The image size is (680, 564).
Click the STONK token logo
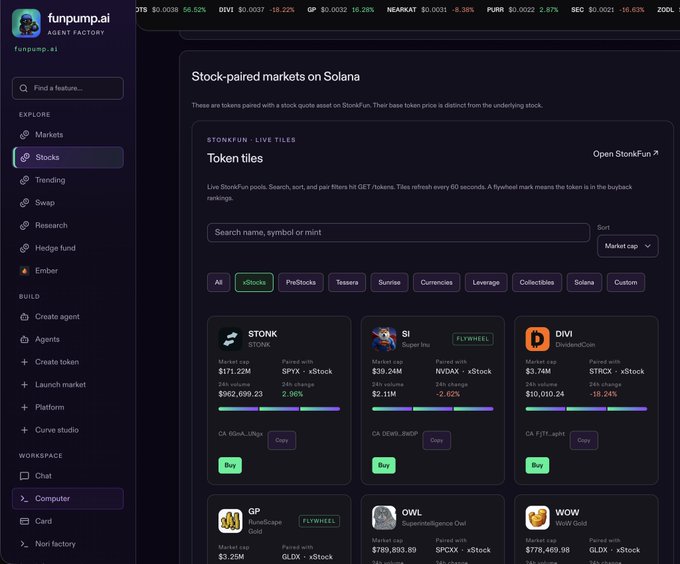[x=230, y=339]
